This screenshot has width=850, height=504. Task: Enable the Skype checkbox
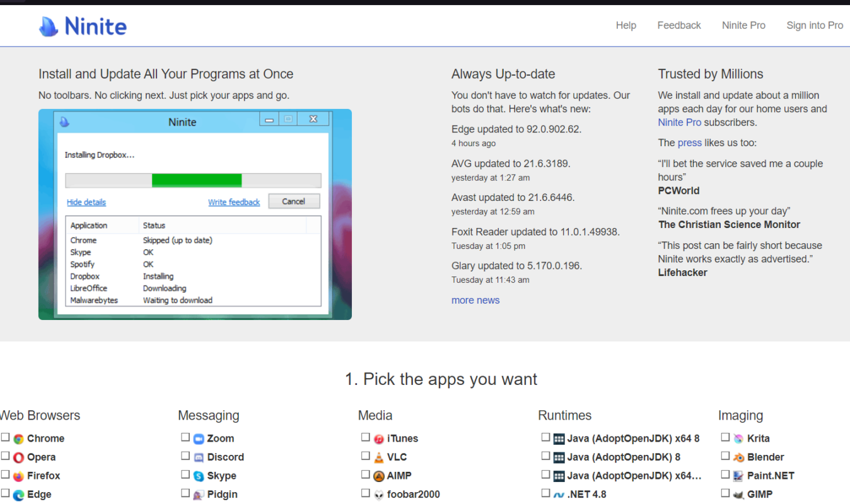coord(185,474)
